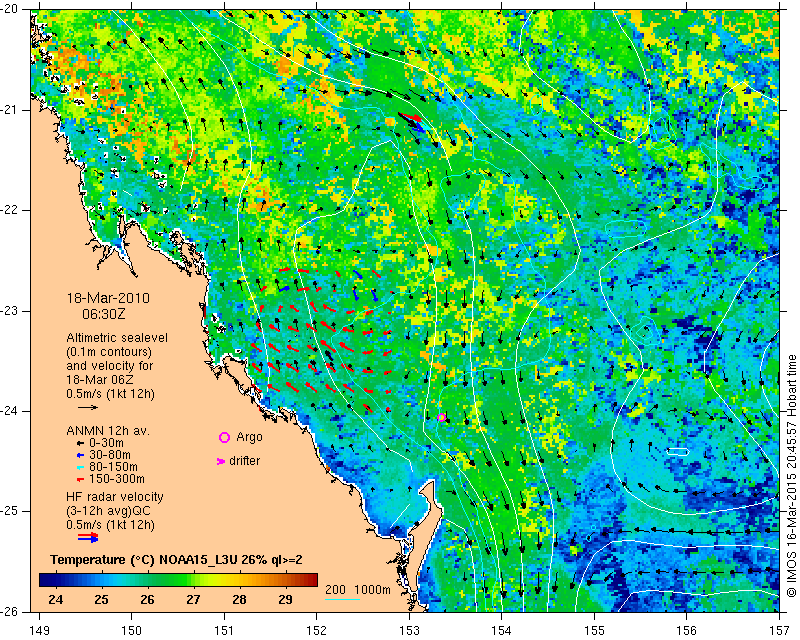Click the 'HF radar velocity' legend label

[115, 497]
